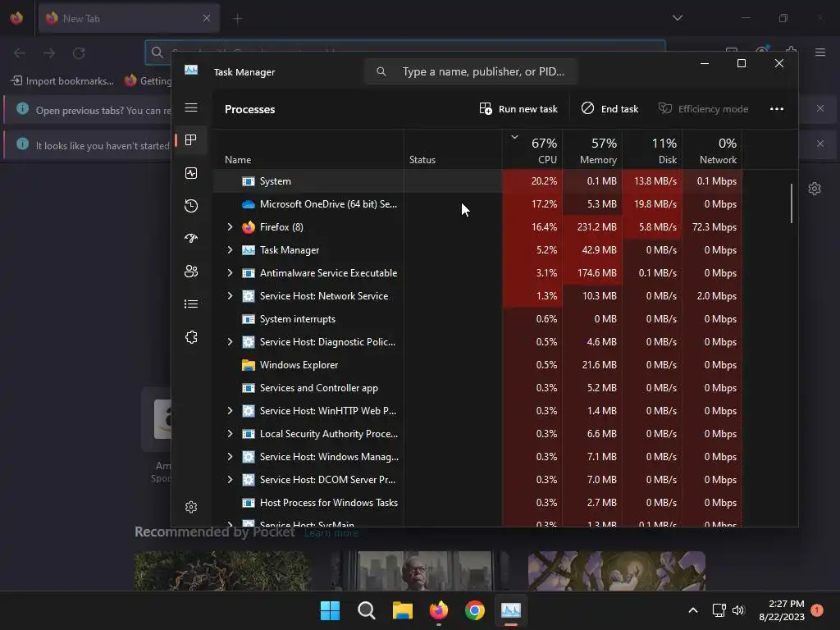Expand Service Host: Diagnostic Policy row
Image resolution: width=840 pixels, height=630 pixels.
230,342
